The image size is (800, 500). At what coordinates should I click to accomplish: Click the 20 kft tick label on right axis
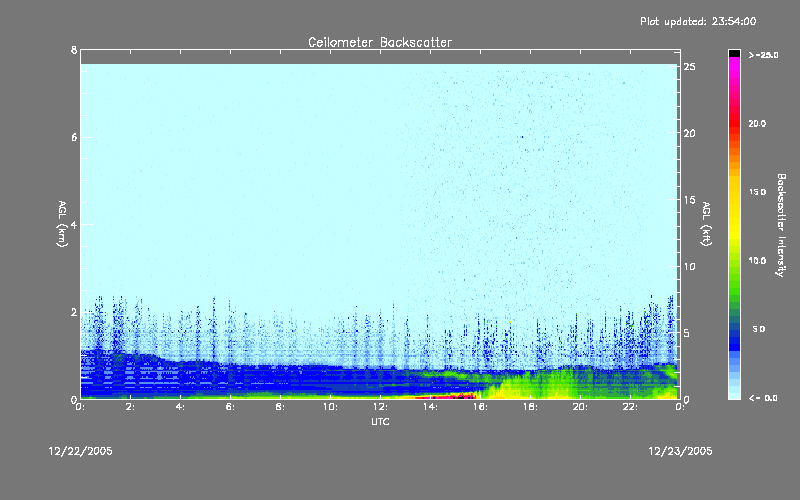pyautogui.click(x=690, y=133)
